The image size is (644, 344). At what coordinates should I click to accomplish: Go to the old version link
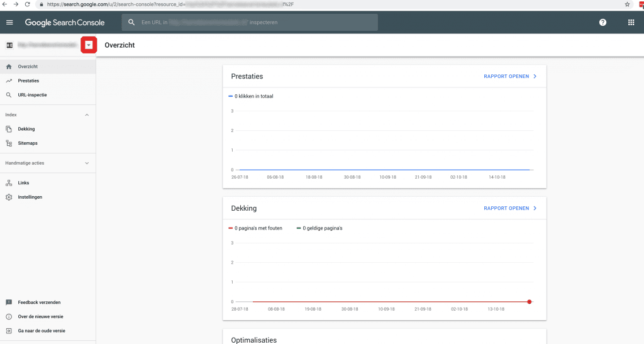[x=41, y=331]
